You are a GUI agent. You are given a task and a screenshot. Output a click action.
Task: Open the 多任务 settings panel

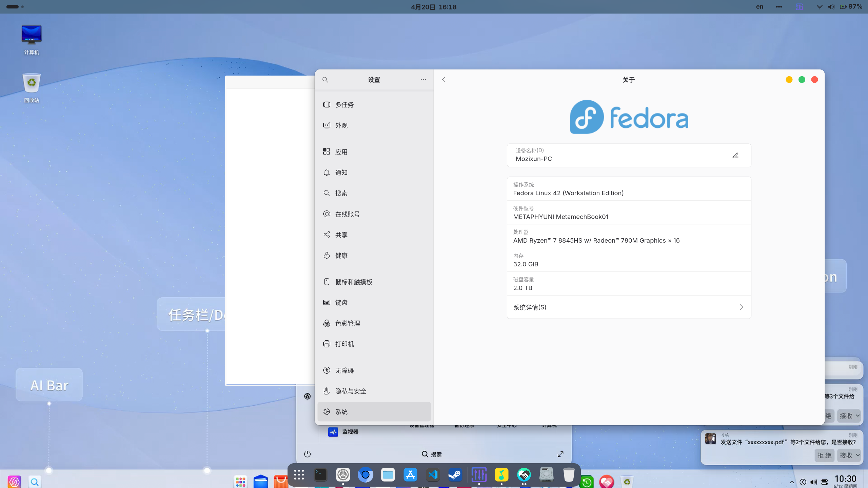click(374, 105)
